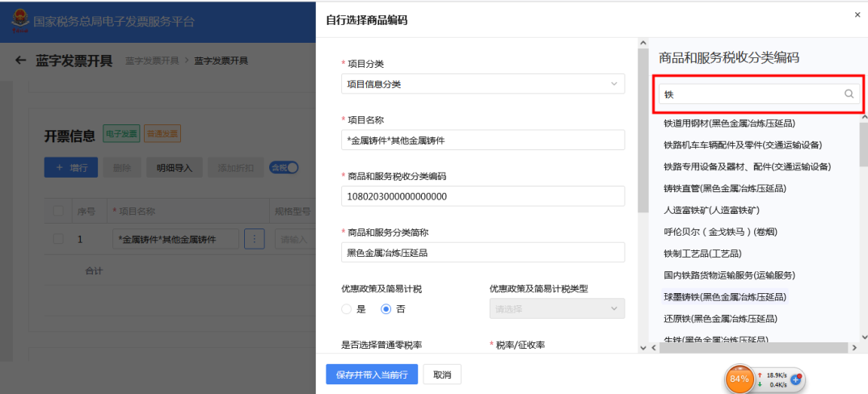
Task: Select 呼伦贝尔(金戈铁马)(卷烟) result
Action: [x=721, y=232]
